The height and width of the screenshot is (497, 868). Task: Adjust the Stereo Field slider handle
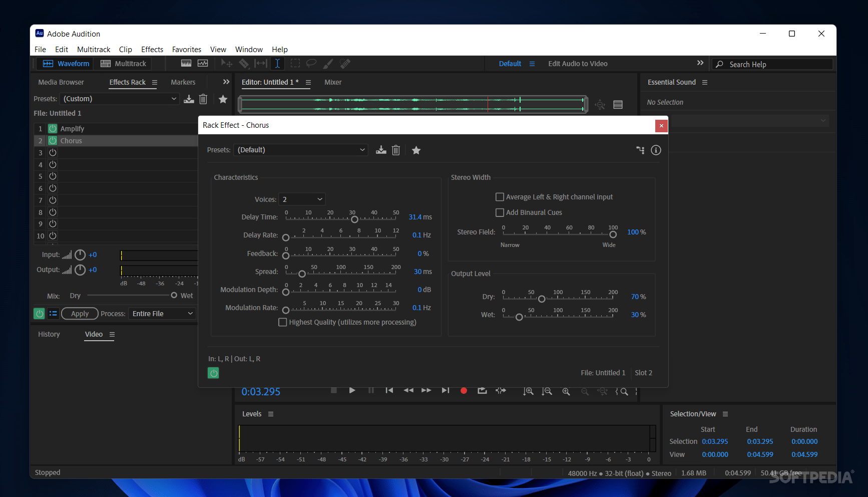613,234
